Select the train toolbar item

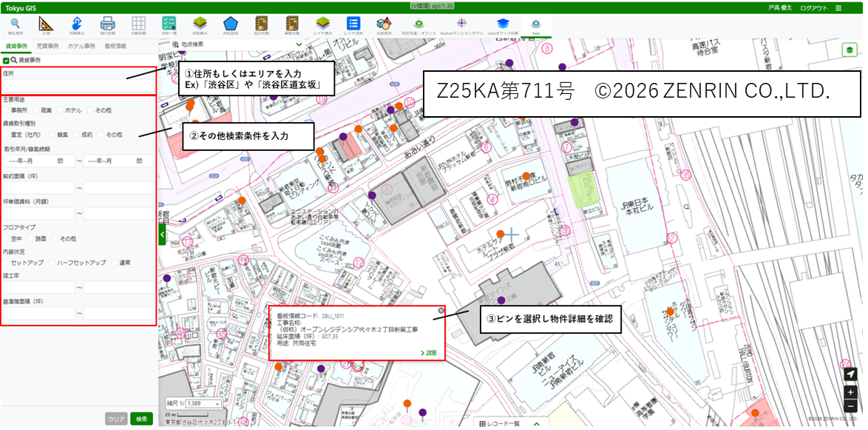point(536,26)
